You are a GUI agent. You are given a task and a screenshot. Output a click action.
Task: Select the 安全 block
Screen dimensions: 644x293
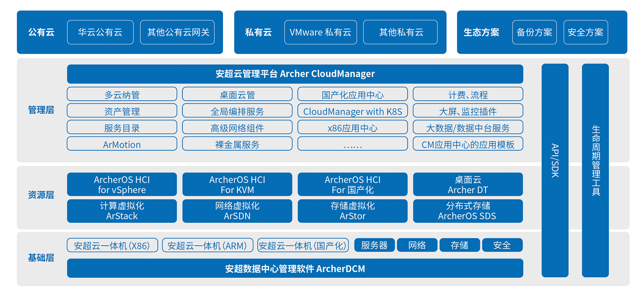coord(502,245)
